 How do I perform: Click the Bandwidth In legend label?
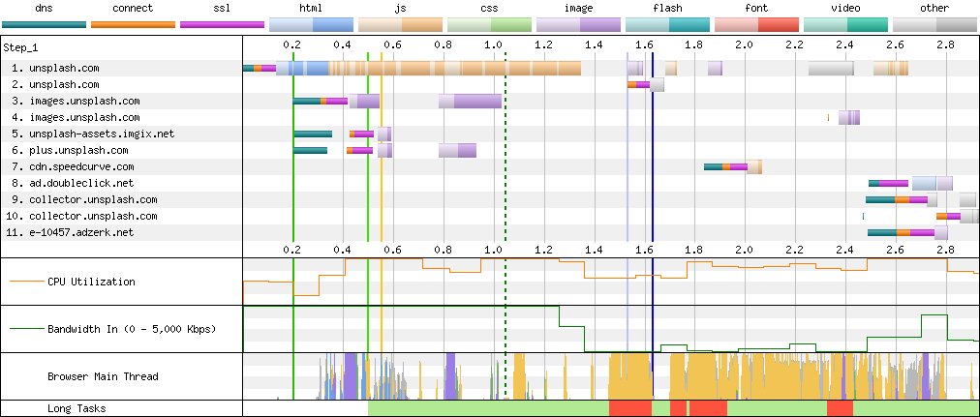coord(131,329)
